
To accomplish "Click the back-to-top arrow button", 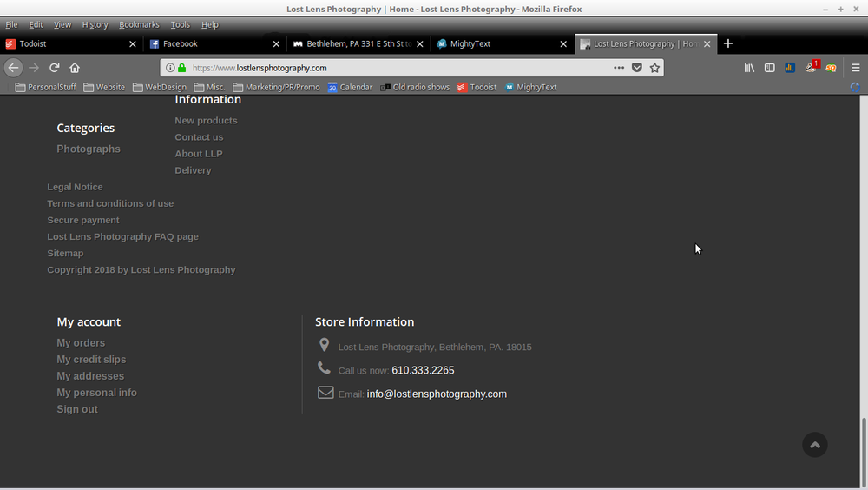I will 815,445.
